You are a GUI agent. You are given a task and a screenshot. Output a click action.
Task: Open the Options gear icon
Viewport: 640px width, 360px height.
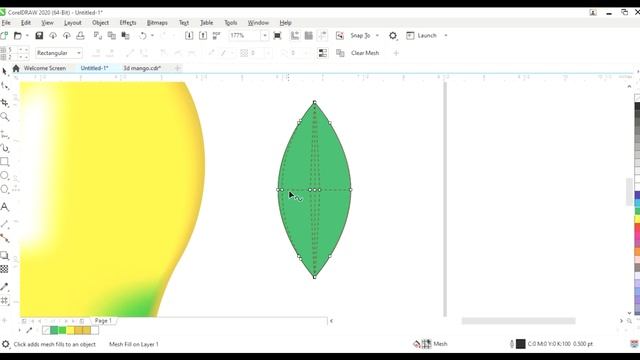pos(393,36)
